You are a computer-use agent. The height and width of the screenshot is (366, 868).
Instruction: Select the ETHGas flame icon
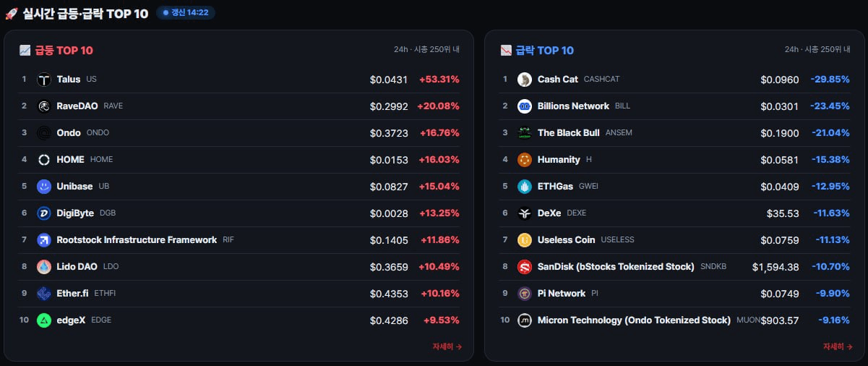525,187
